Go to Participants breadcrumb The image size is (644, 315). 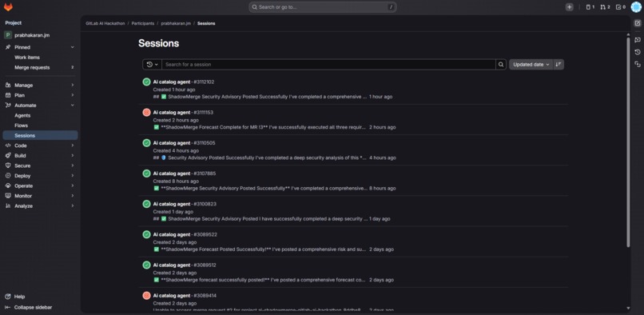tap(143, 23)
